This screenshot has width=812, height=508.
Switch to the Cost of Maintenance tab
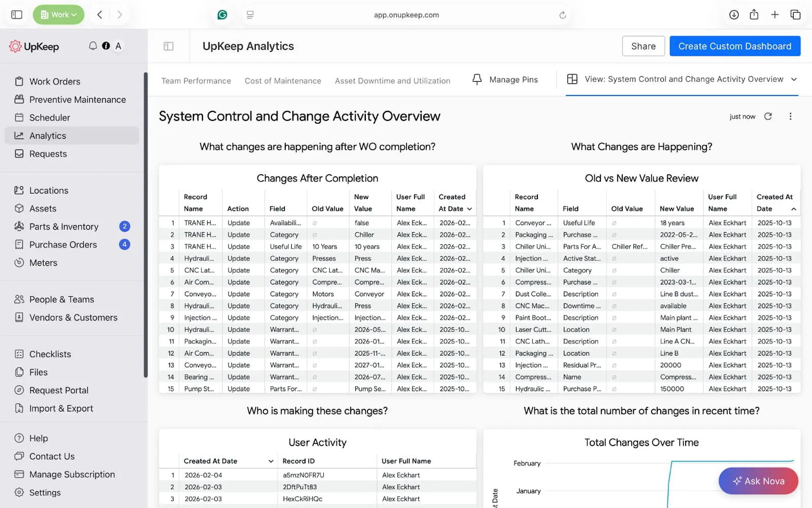click(x=283, y=81)
